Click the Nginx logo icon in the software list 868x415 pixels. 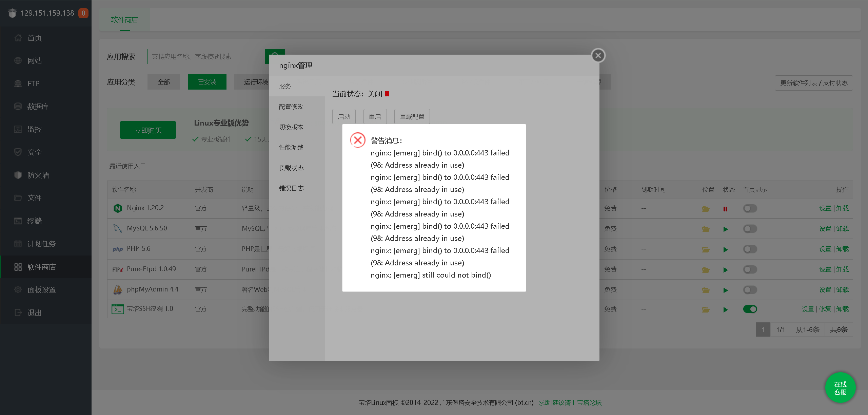click(118, 208)
